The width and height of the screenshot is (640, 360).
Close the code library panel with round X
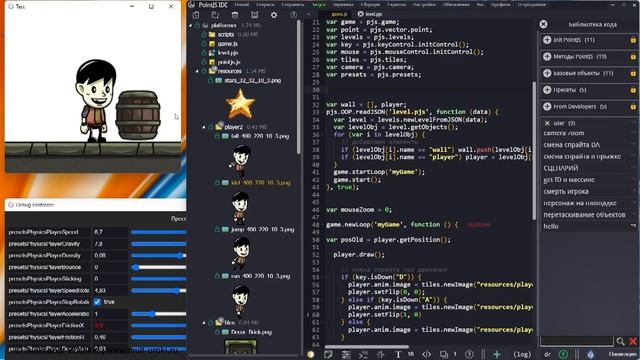543,24
